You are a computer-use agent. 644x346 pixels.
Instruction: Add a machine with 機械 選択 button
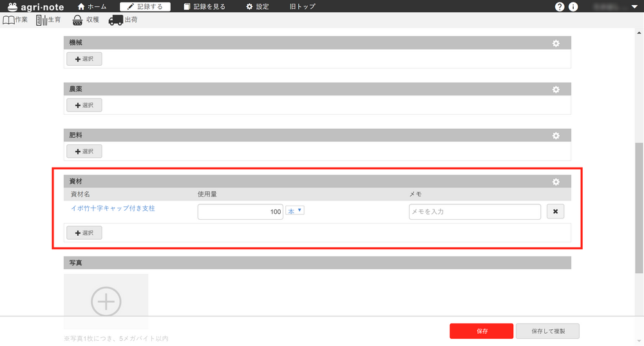tap(84, 59)
